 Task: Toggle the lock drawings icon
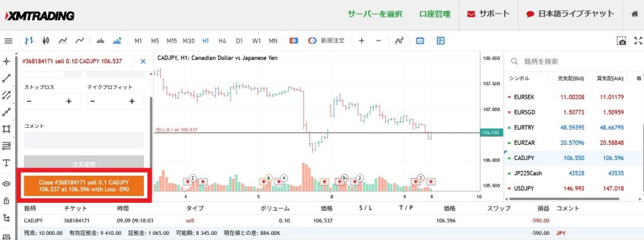[x=6, y=201]
